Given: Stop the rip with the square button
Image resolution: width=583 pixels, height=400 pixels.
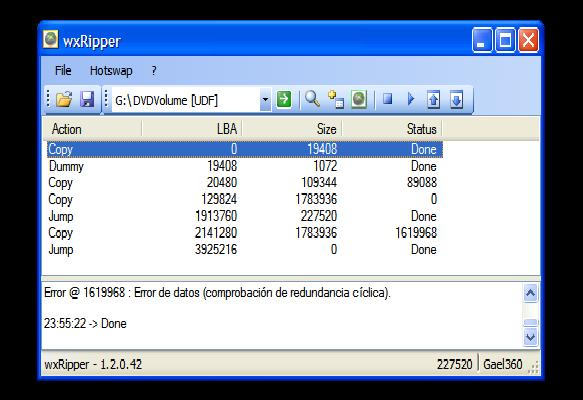Looking at the screenshot, I should 388,99.
